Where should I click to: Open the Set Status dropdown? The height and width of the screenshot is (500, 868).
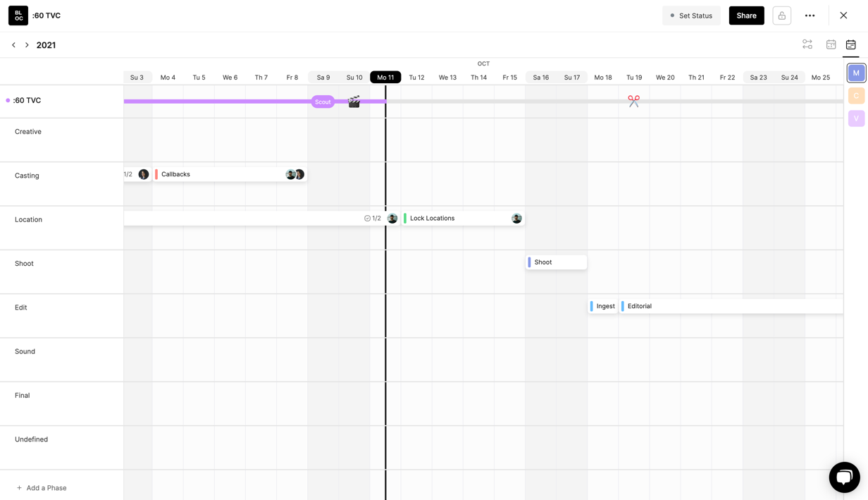691,16
